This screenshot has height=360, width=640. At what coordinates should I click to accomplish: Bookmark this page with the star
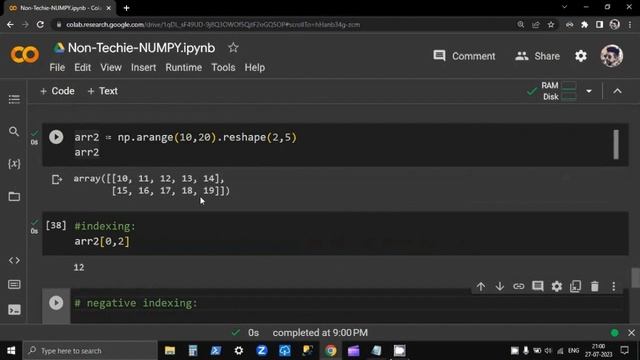[551, 24]
